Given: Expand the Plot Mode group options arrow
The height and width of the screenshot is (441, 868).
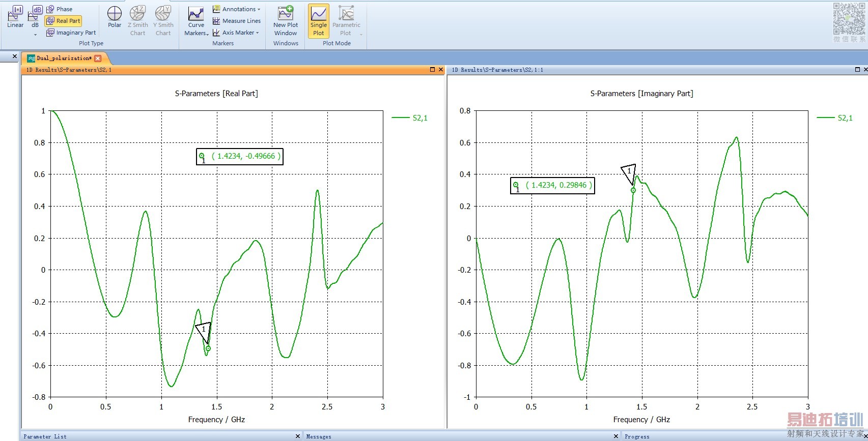Looking at the screenshot, I should click(x=361, y=35).
